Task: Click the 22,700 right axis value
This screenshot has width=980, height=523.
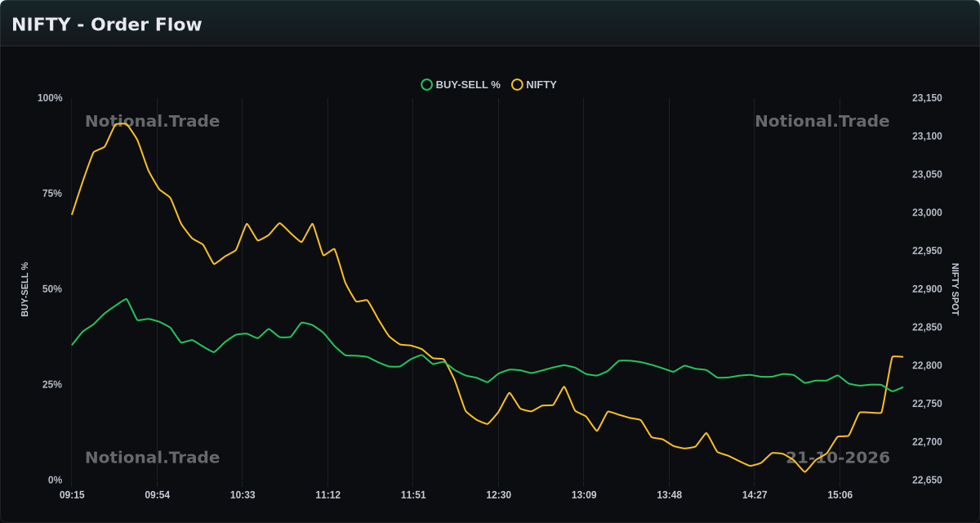Action: click(x=927, y=442)
